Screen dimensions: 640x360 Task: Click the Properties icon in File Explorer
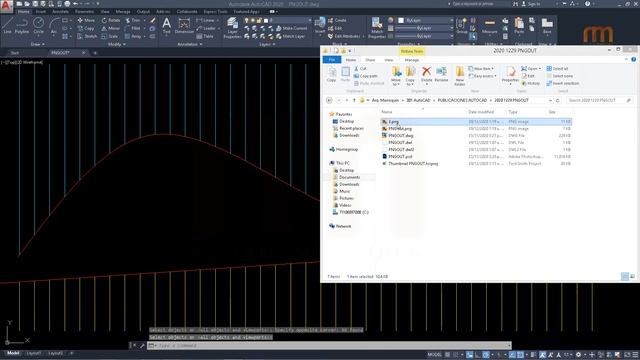point(510,75)
